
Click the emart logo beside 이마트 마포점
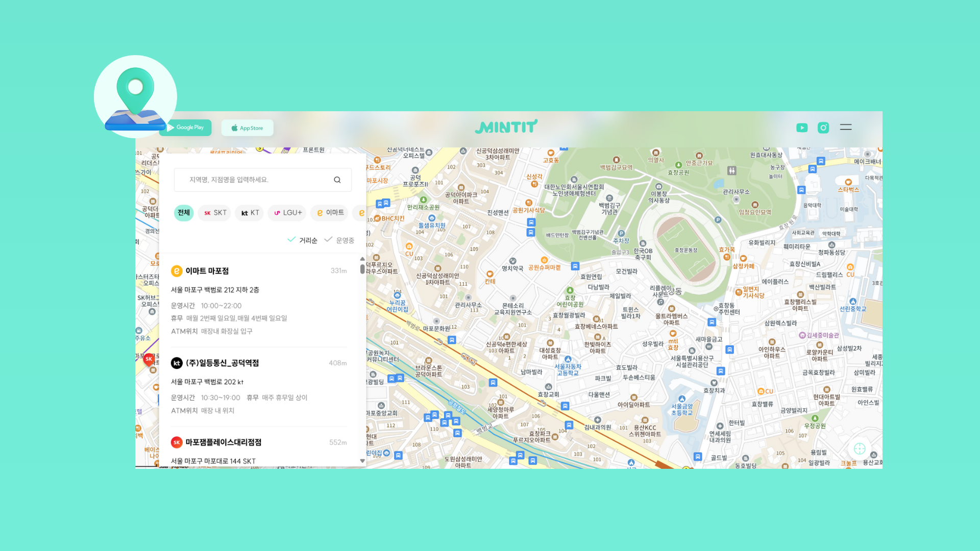tap(177, 271)
